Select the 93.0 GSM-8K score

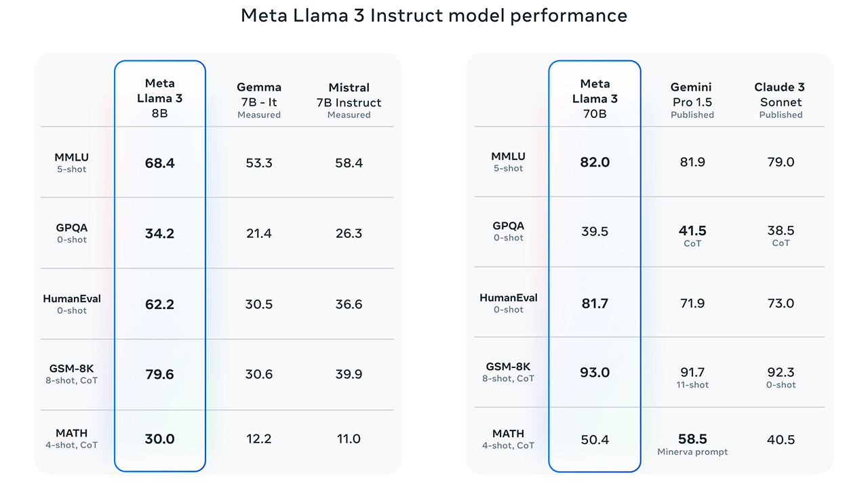click(595, 373)
